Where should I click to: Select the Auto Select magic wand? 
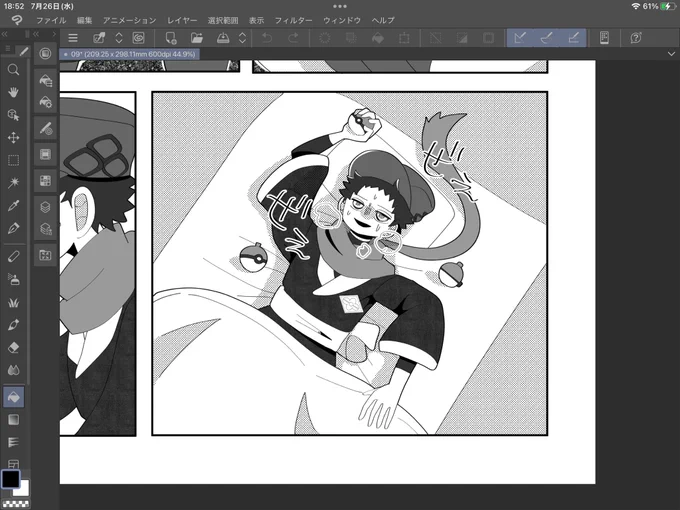(13, 183)
